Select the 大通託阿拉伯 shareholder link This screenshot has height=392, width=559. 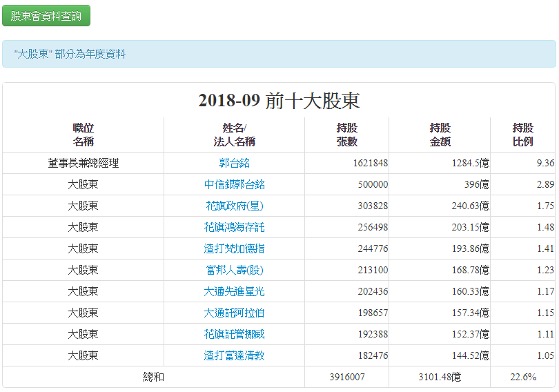tap(235, 313)
